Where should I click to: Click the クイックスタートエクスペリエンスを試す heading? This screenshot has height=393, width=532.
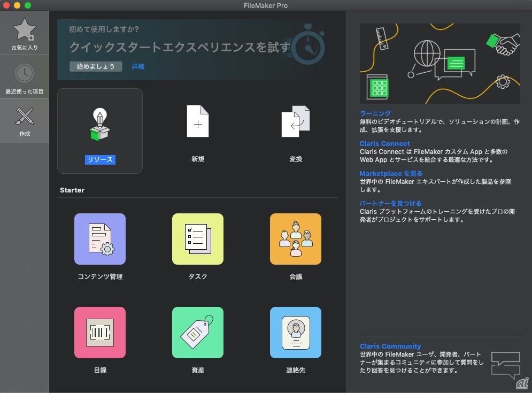[180, 47]
